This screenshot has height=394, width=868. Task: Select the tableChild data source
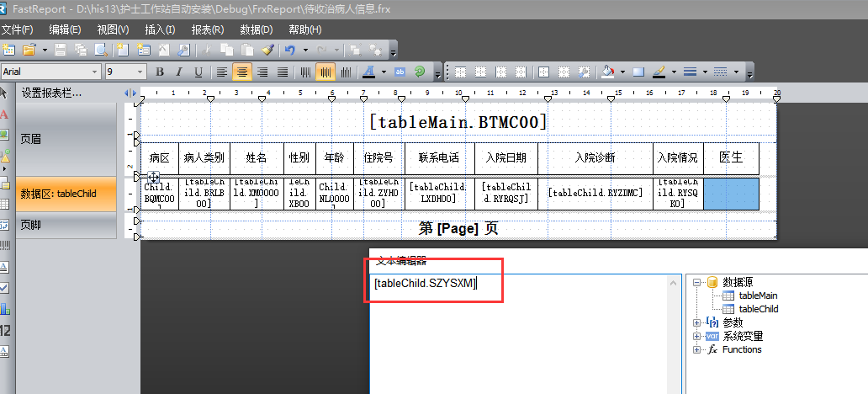tap(759, 309)
